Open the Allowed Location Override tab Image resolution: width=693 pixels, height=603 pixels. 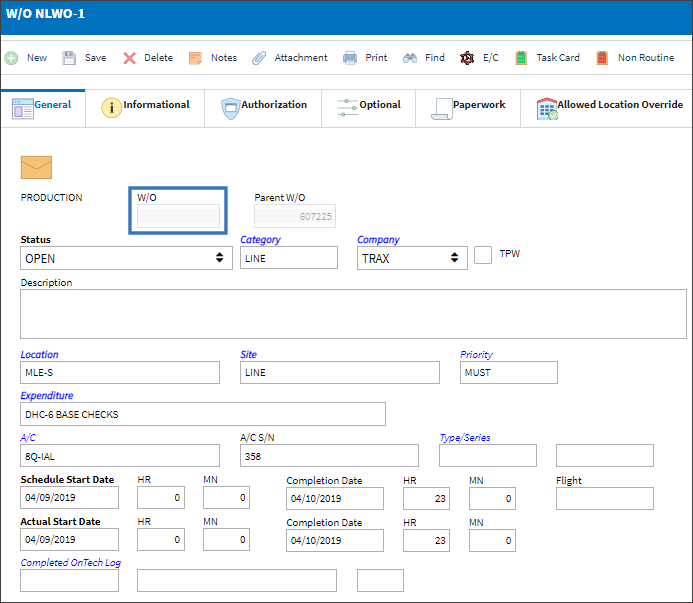pos(606,108)
